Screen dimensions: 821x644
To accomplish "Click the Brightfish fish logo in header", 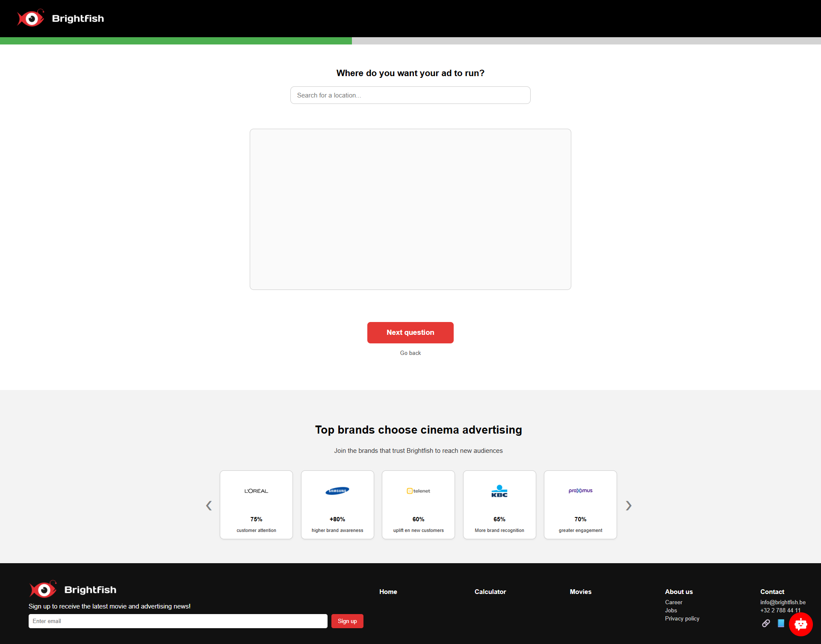I will (x=31, y=18).
